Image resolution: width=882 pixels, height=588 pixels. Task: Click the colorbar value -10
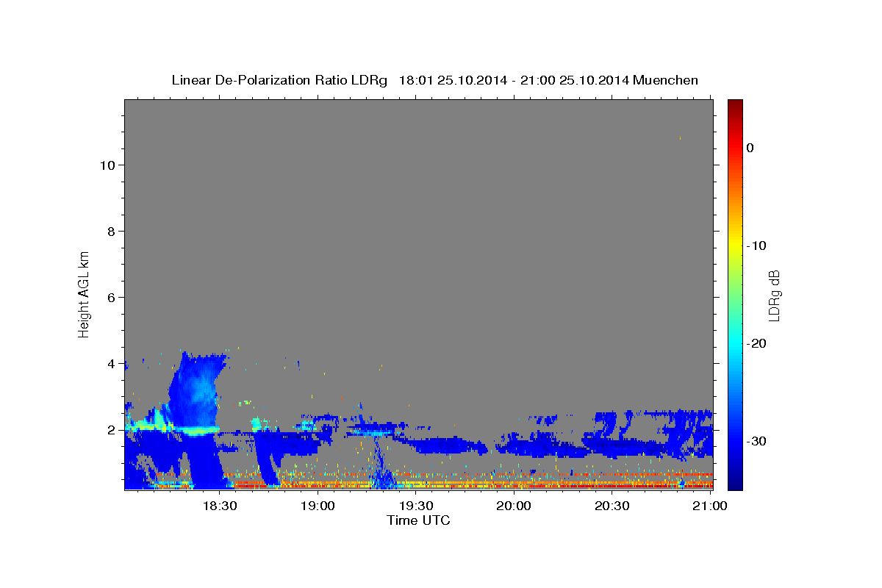tap(756, 245)
